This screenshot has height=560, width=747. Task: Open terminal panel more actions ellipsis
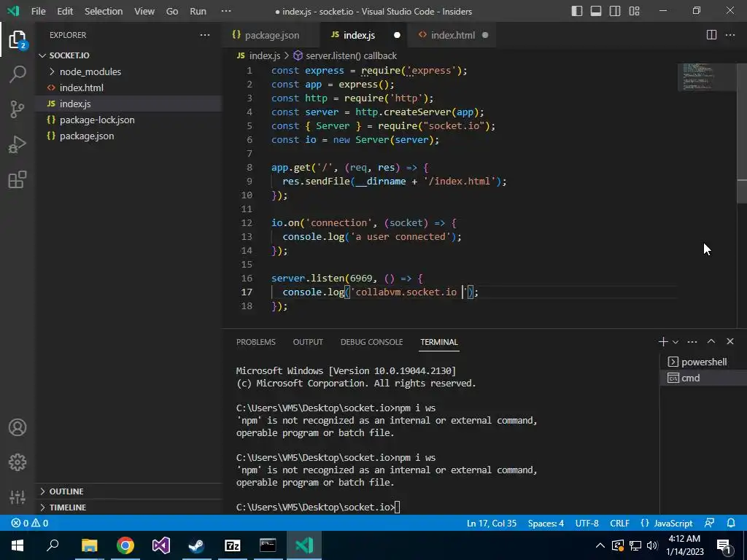[692, 341]
